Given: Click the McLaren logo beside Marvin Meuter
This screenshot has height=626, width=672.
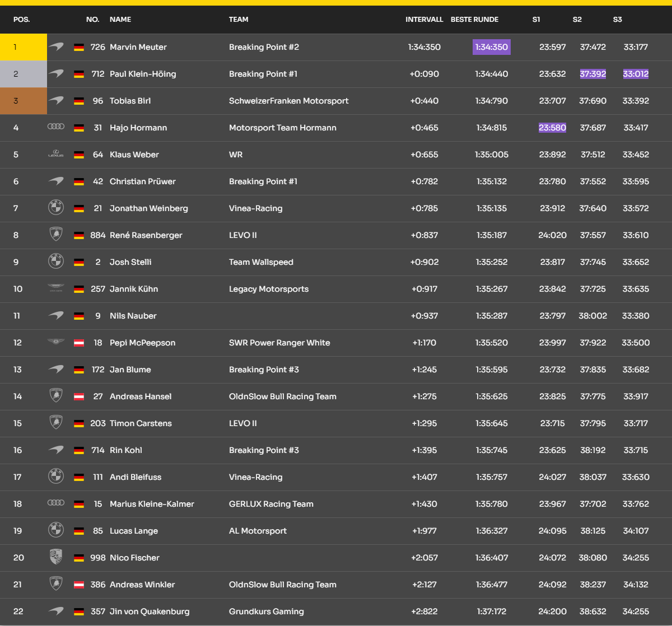Looking at the screenshot, I should (56, 47).
